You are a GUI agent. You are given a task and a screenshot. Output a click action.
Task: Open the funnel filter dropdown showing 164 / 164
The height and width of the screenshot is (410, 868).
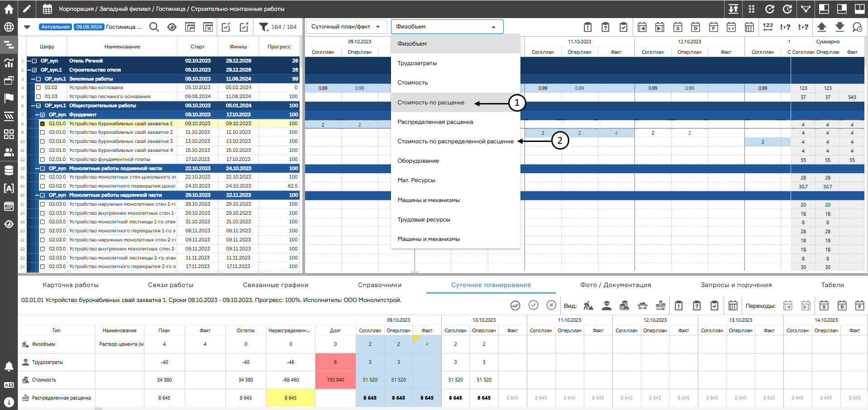point(278,27)
